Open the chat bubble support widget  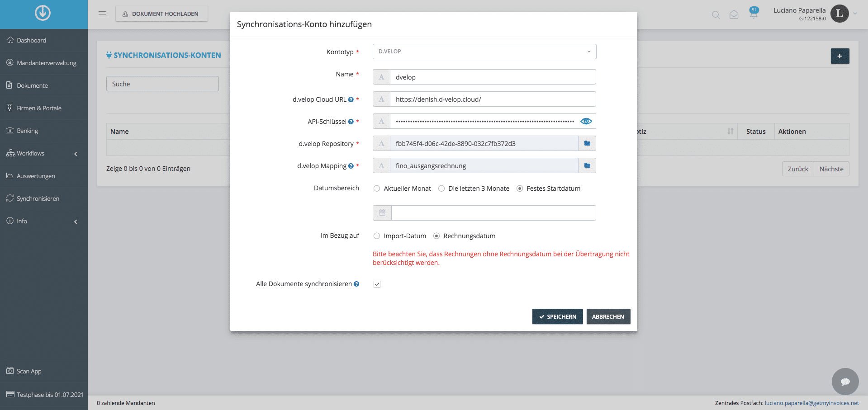pyautogui.click(x=845, y=382)
